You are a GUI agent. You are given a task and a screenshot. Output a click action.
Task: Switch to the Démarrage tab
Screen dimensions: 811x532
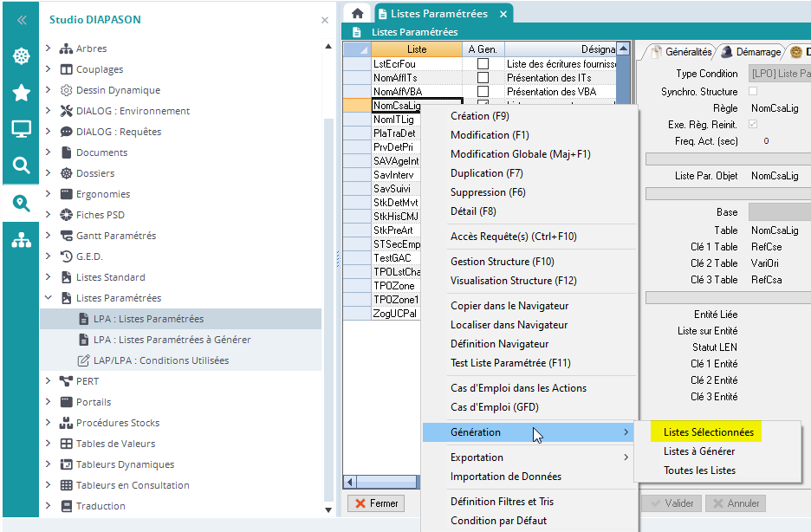750,52
